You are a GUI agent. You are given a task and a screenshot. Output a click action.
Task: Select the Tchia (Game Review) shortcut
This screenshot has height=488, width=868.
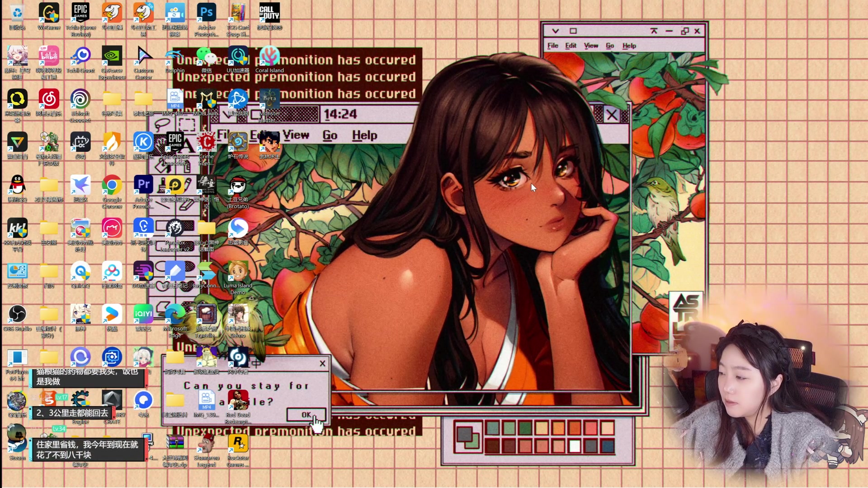coord(80,19)
